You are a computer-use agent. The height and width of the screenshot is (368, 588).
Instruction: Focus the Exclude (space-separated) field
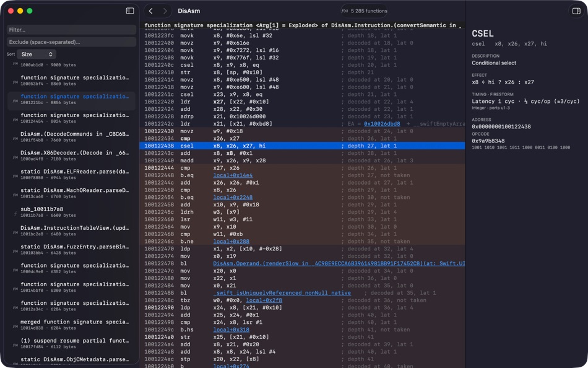[x=71, y=42]
